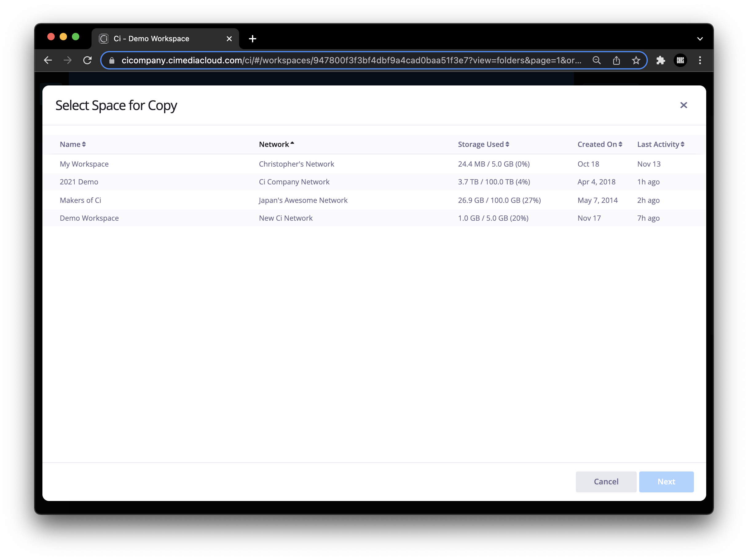Open the zoom magnifier in address bar
The width and height of the screenshot is (748, 560).
pos(596,60)
